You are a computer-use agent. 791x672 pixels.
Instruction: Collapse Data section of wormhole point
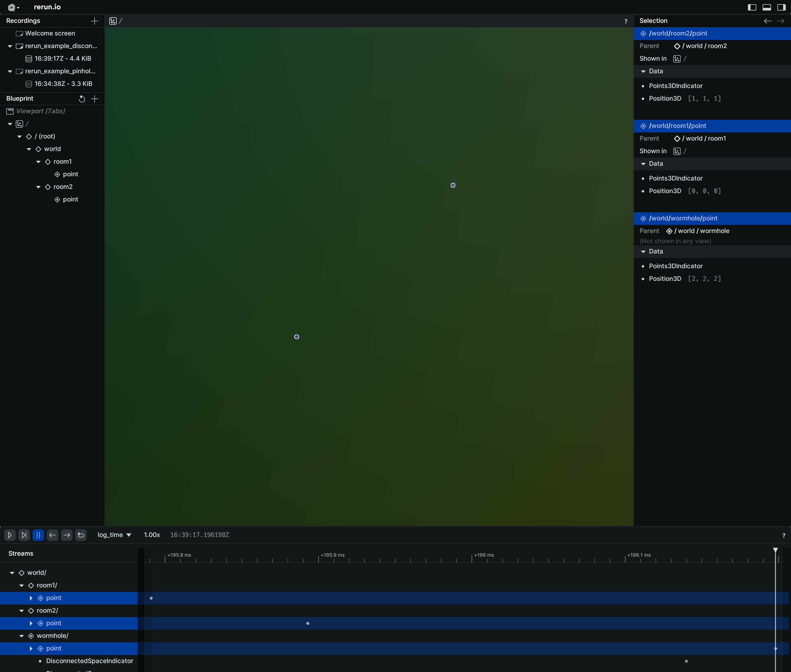click(x=643, y=251)
